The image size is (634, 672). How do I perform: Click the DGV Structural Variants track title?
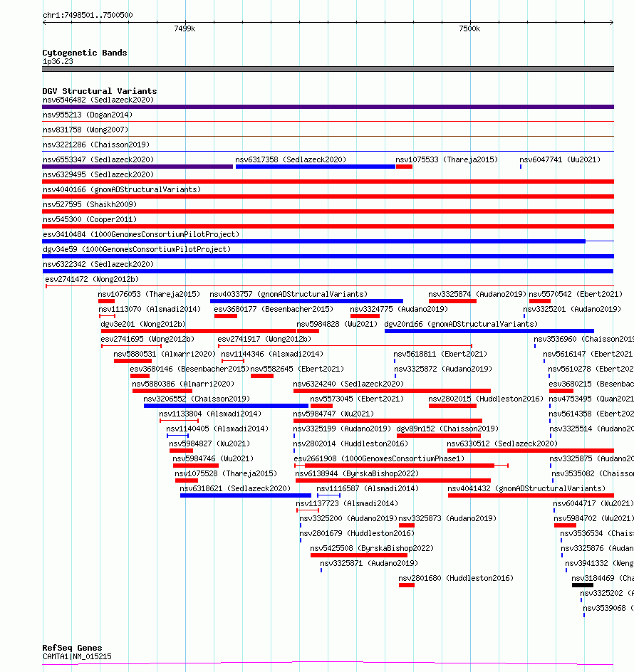(x=100, y=91)
